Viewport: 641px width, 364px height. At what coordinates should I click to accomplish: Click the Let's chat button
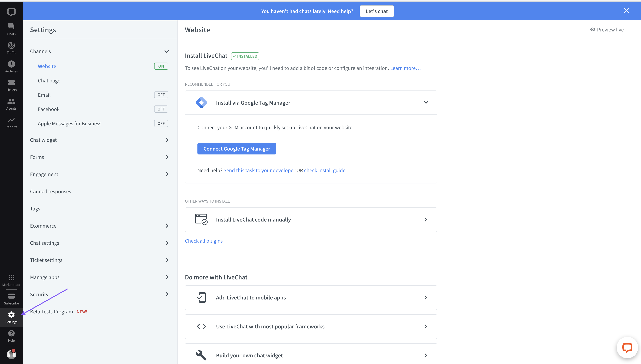pos(377,11)
